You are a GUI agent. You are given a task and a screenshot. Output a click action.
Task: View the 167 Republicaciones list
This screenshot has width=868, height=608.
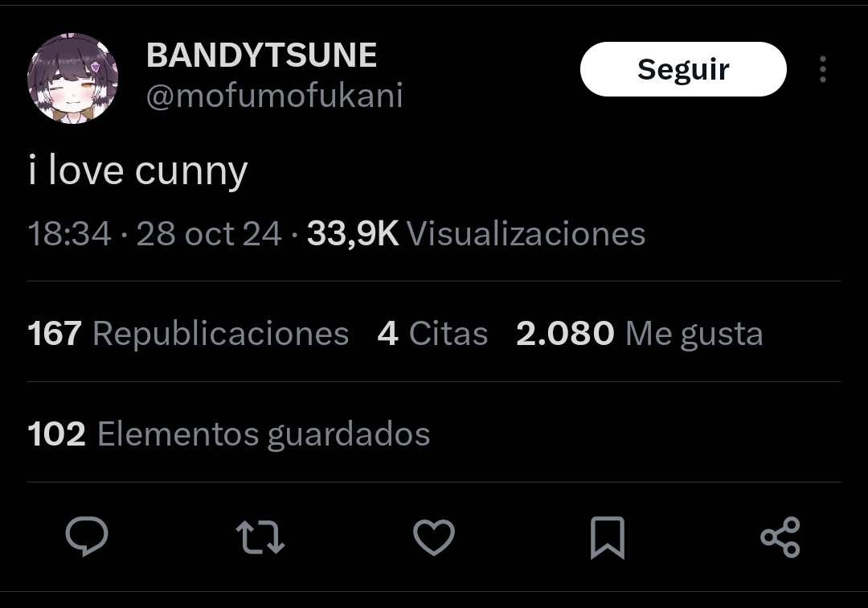click(188, 333)
